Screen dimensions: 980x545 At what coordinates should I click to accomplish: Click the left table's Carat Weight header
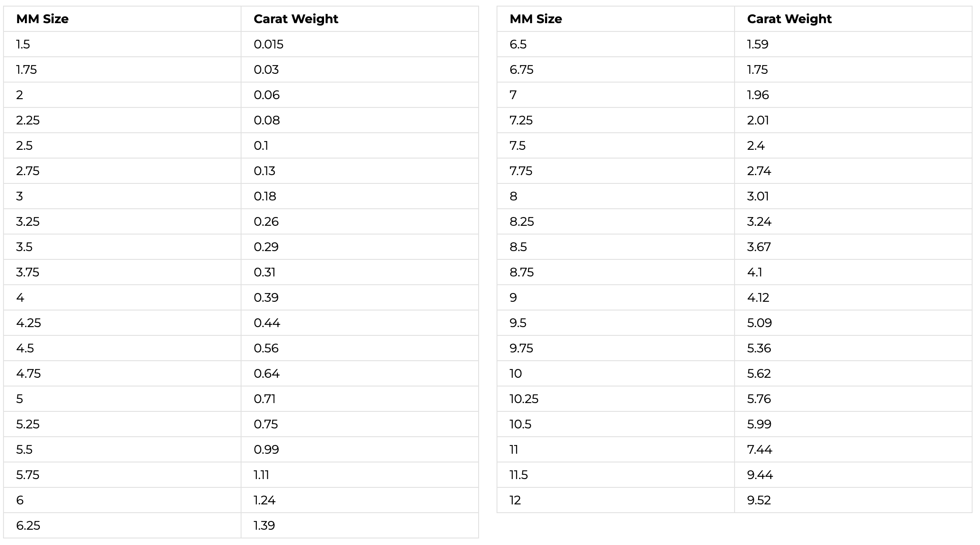click(x=296, y=19)
